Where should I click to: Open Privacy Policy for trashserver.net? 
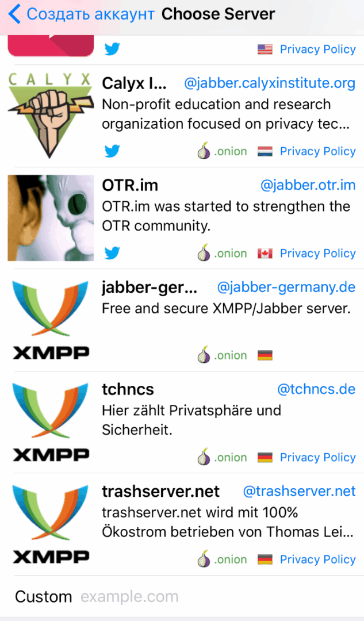tap(317, 559)
